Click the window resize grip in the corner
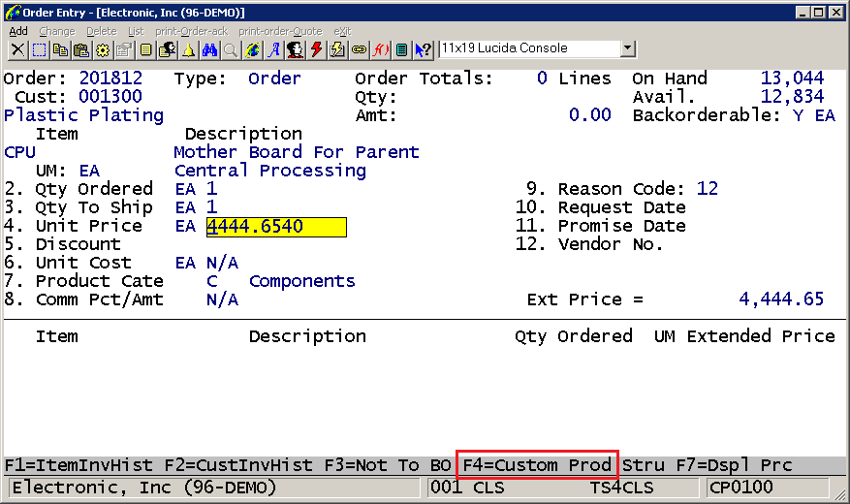The width and height of the screenshot is (850, 504). tap(839, 492)
